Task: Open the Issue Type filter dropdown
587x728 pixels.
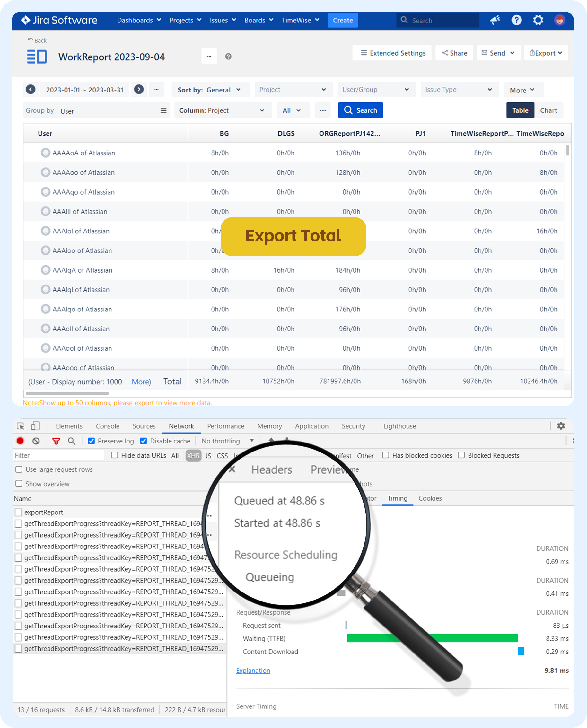Action: pos(460,90)
